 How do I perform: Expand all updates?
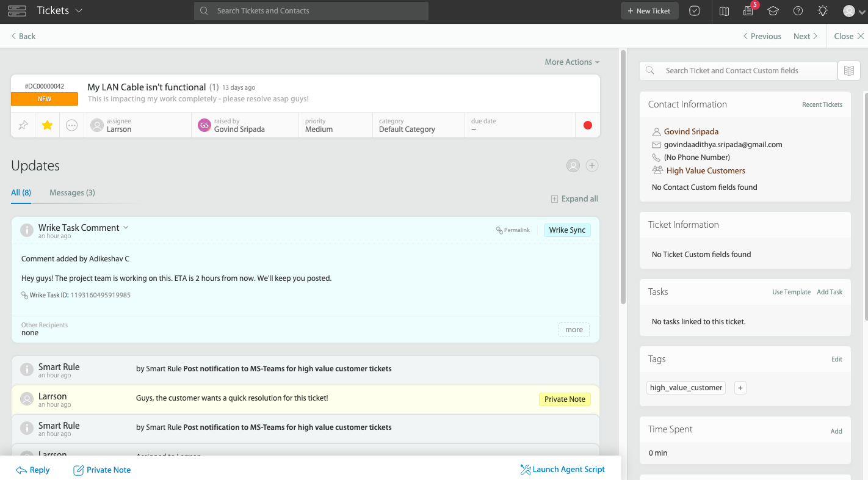(x=574, y=198)
